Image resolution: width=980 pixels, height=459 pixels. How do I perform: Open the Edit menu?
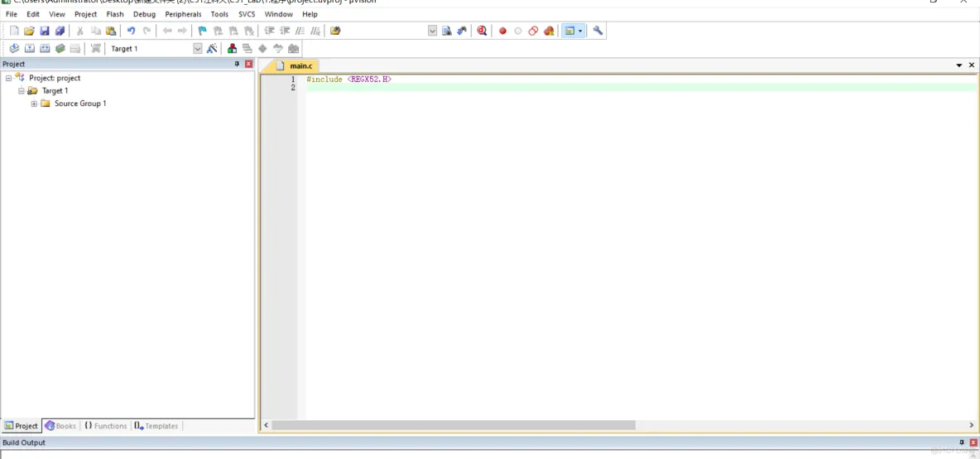pyautogui.click(x=33, y=14)
